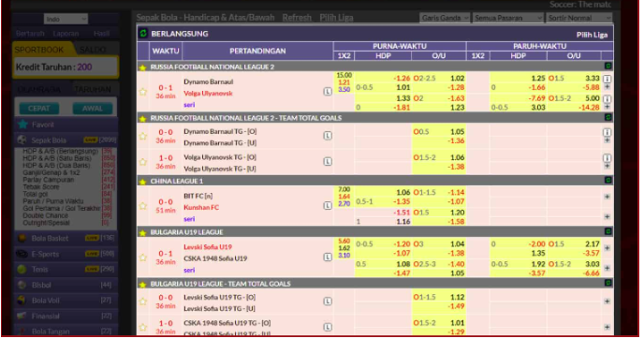Click info icon on Volga Ulyanovsk TG row

607,158
